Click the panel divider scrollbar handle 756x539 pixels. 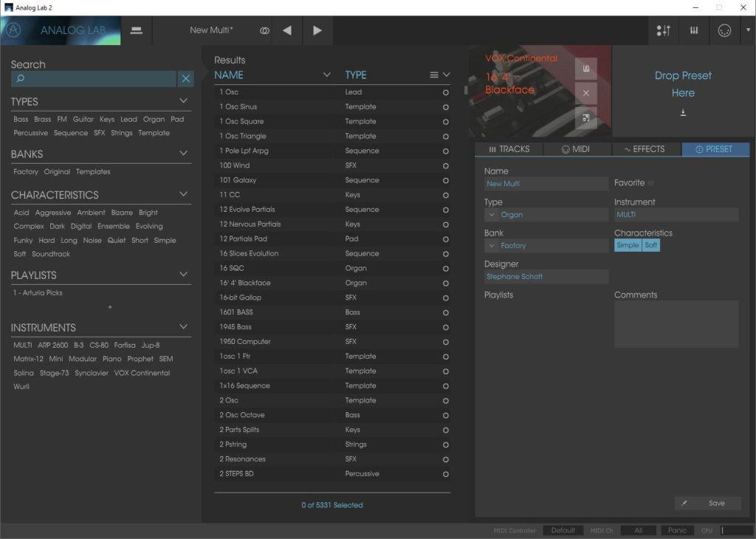pyautogui.click(x=466, y=90)
